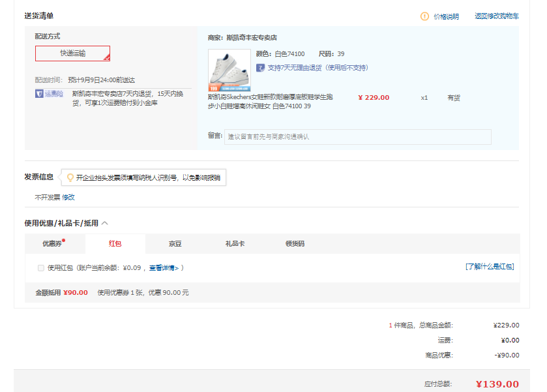Viewport: 547px width, 392px height.
Task: Click the 金额抵用 ¥90.00 amount
Action: [76, 292]
